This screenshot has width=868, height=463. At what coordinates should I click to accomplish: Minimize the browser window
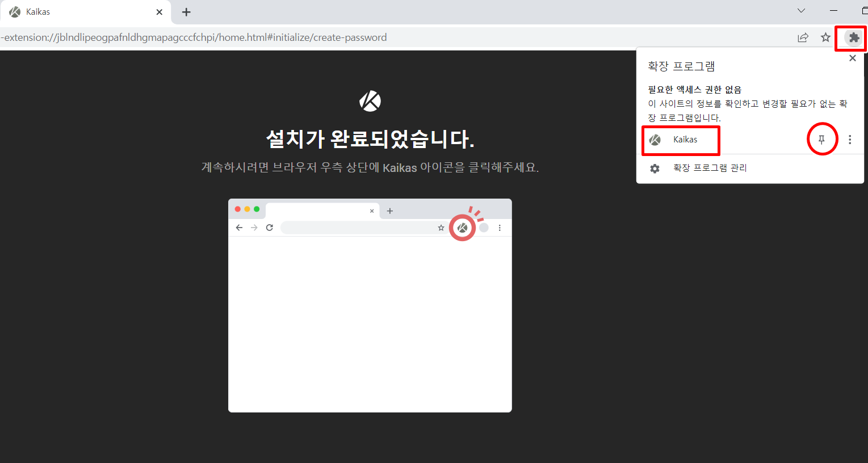click(833, 11)
